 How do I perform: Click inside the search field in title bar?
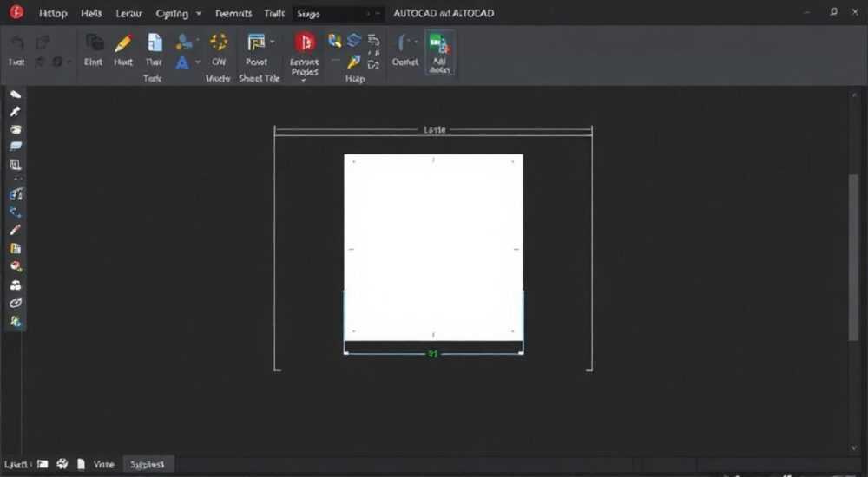point(339,13)
